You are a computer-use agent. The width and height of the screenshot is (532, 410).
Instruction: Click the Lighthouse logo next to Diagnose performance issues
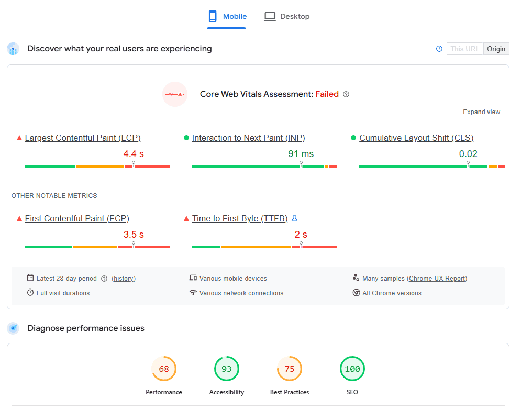click(x=13, y=328)
